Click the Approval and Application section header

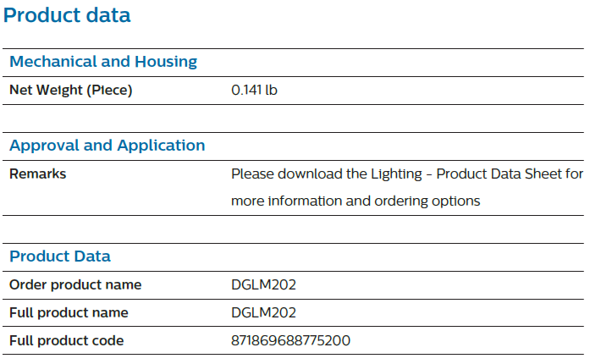click(x=108, y=146)
